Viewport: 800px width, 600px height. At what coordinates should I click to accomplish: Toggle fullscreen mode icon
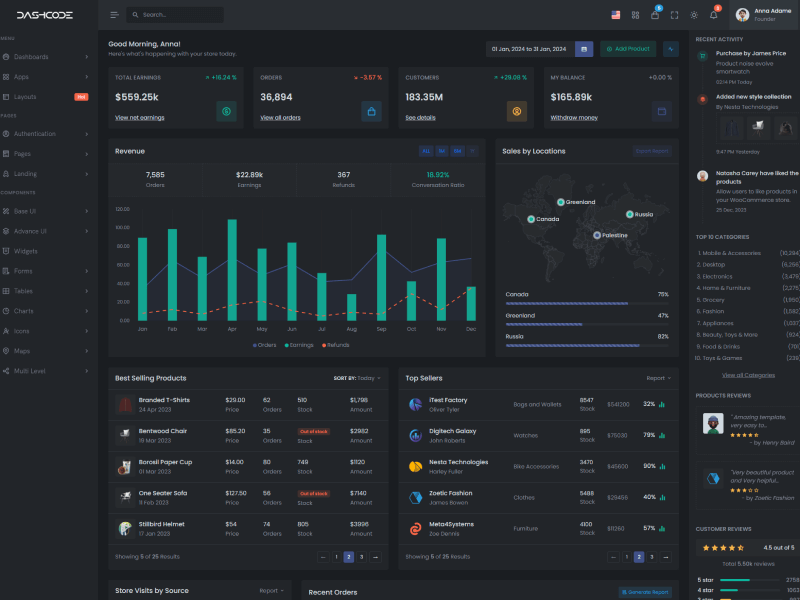coord(674,15)
